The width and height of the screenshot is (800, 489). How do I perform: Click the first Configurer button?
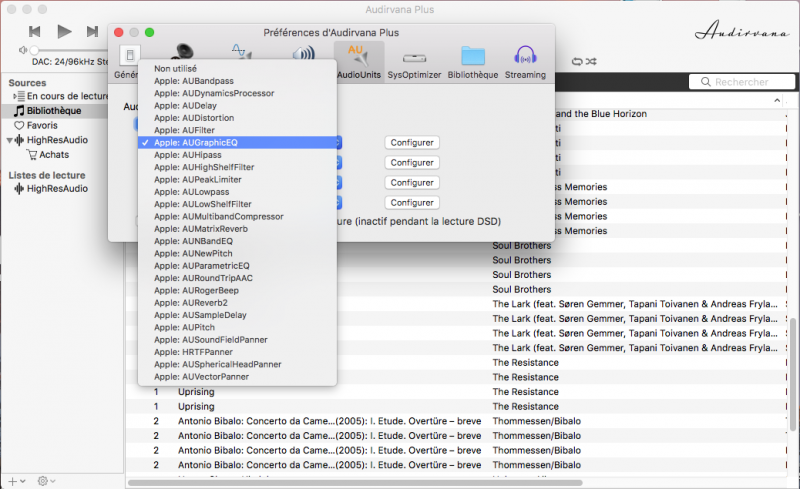[x=412, y=142]
